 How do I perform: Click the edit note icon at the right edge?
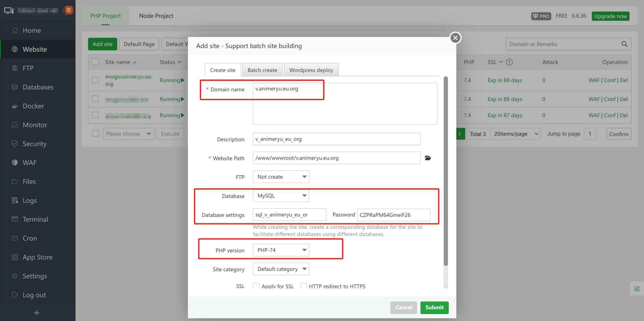tap(637, 289)
